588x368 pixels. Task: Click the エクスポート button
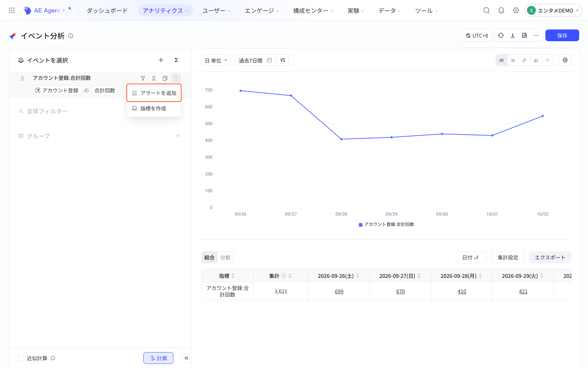(x=550, y=257)
